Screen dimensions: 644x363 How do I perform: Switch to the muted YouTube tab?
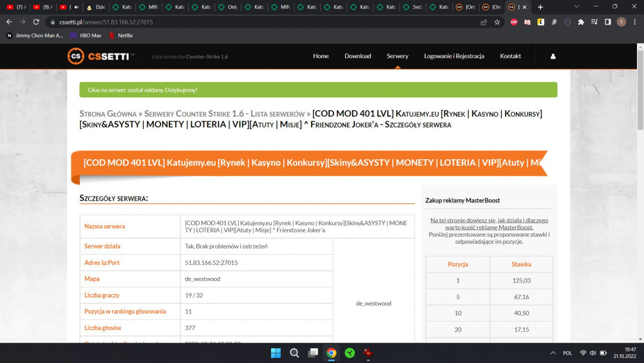pyautogui.click(x=69, y=7)
